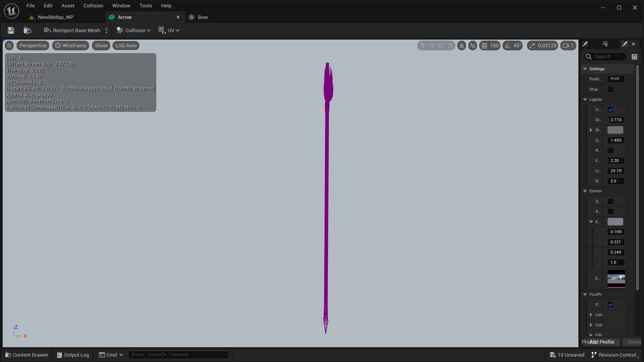Expand the Lens settings row
This screenshot has width=644, height=362.
pos(591,315)
